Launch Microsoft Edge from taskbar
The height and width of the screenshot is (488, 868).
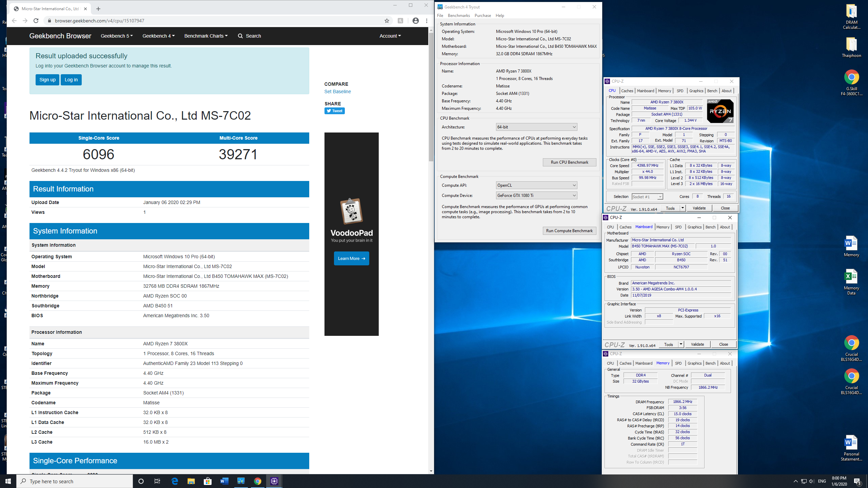[175, 481]
